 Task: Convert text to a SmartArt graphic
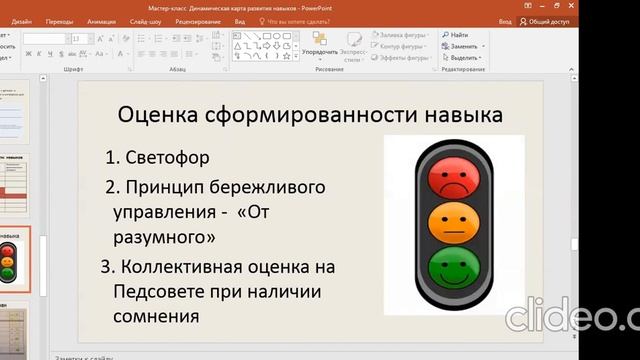[x=217, y=58]
